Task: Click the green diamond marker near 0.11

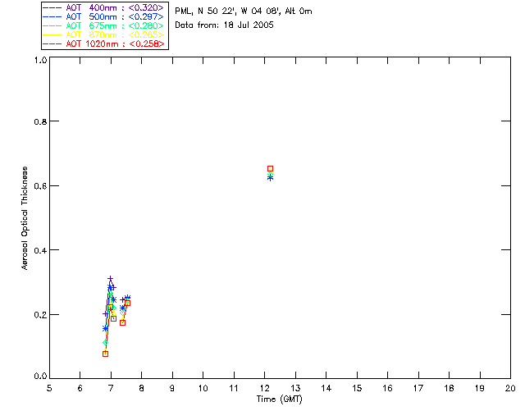Action: 106,342
